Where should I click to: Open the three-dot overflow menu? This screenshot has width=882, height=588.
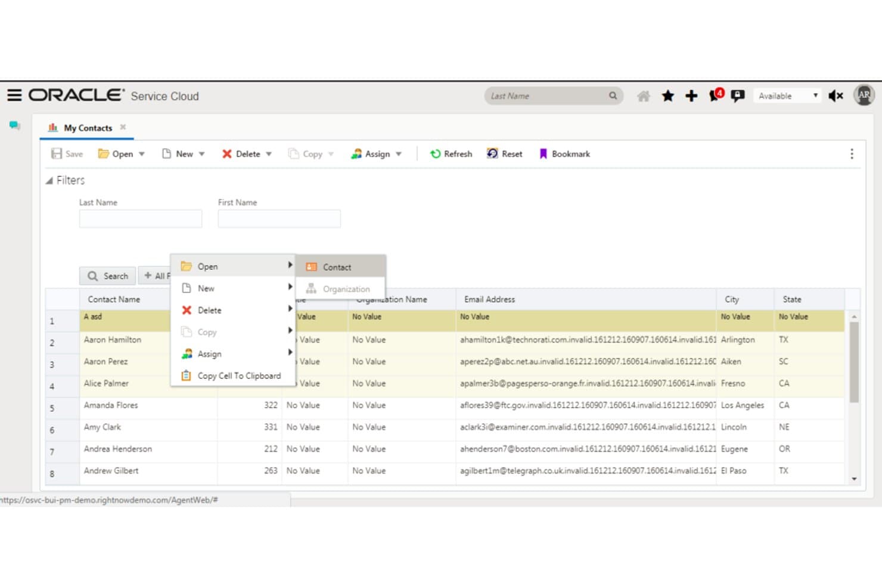(x=852, y=154)
